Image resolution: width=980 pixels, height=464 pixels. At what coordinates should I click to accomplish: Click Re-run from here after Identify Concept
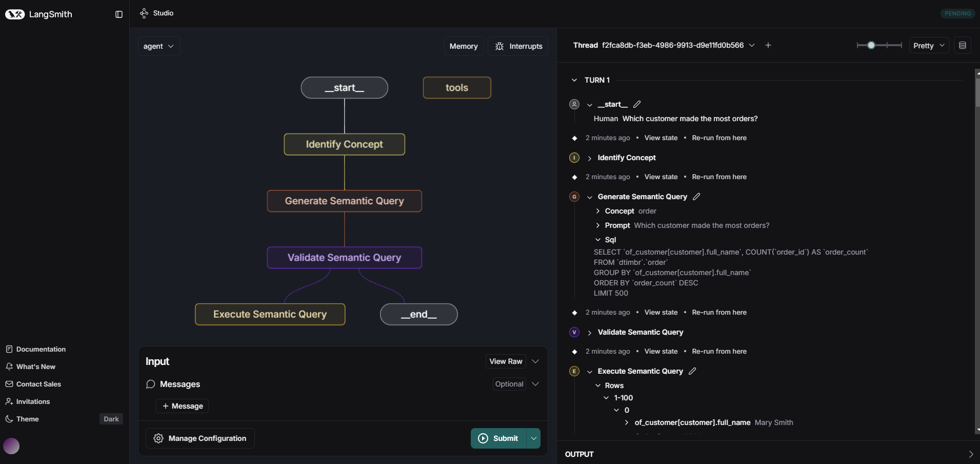[719, 177]
